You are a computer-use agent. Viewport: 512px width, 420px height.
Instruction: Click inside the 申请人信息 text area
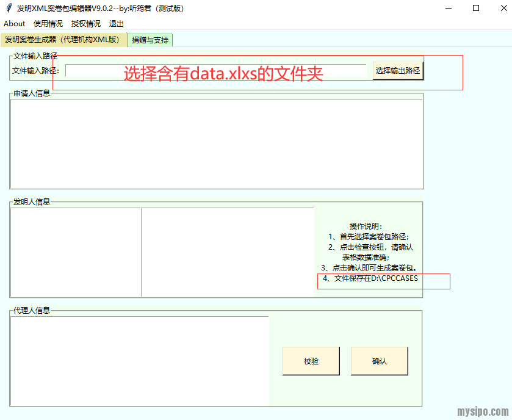[x=217, y=143]
